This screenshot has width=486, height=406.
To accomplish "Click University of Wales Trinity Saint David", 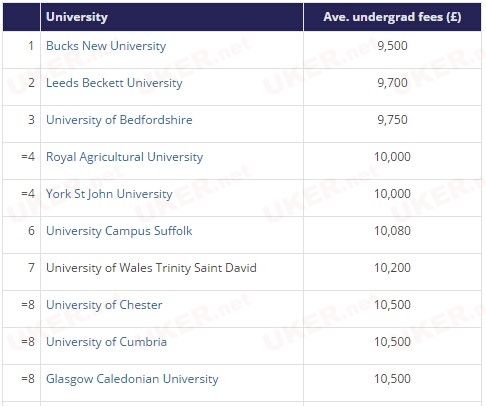I will pyautogui.click(x=151, y=268).
